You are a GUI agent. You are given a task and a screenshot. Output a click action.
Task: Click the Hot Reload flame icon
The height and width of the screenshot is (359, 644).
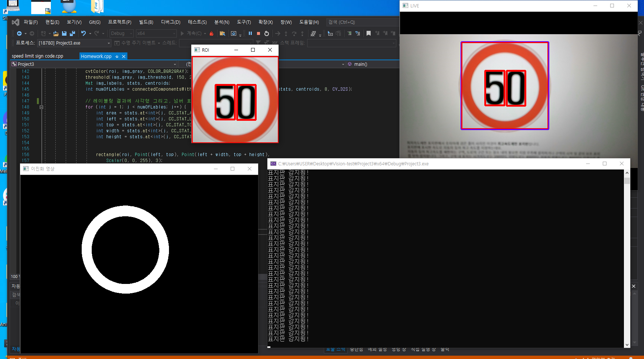tap(212, 33)
